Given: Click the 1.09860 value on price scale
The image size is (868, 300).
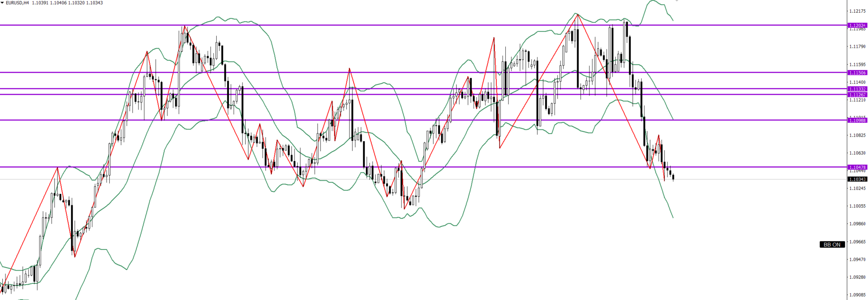Looking at the screenshot, I should pos(857,224).
